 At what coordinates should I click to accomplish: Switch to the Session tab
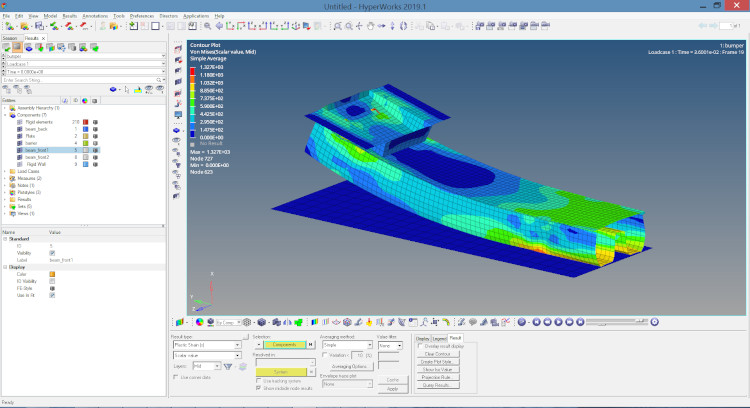pos(10,36)
